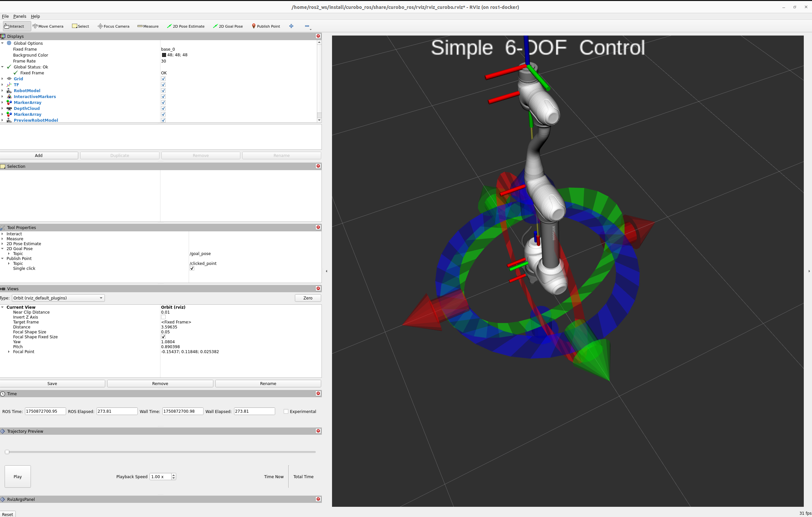Disable Single click under Publish Point

(192, 268)
